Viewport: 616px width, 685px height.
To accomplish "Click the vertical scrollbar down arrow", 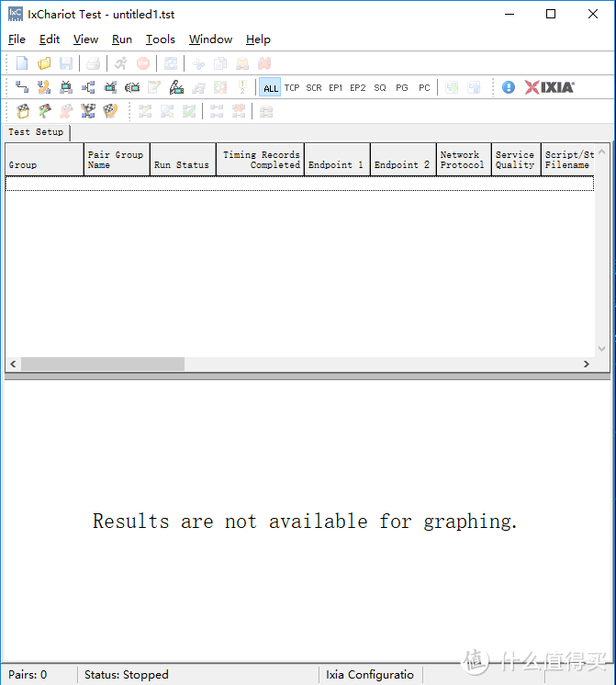I will point(601,349).
